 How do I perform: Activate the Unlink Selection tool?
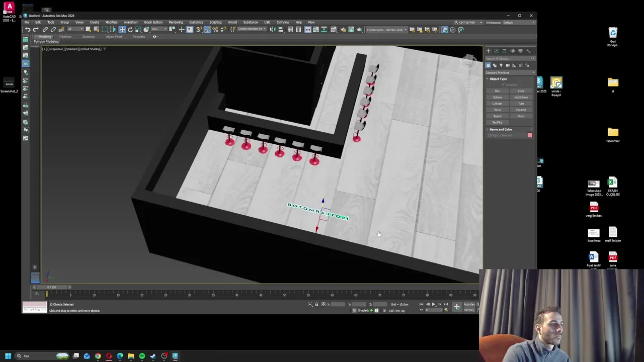click(53, 29)
